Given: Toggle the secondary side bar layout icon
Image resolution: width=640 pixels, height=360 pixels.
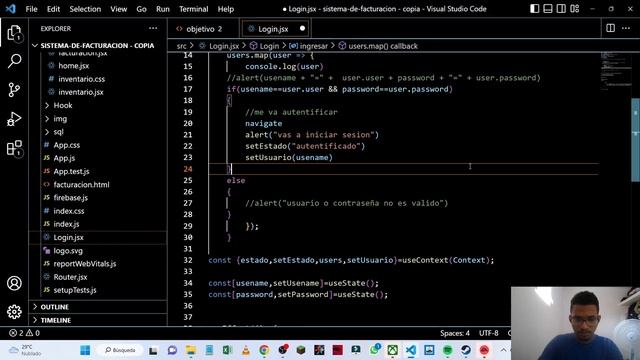Looking at the screenshot, I should (x=561, y=9).
